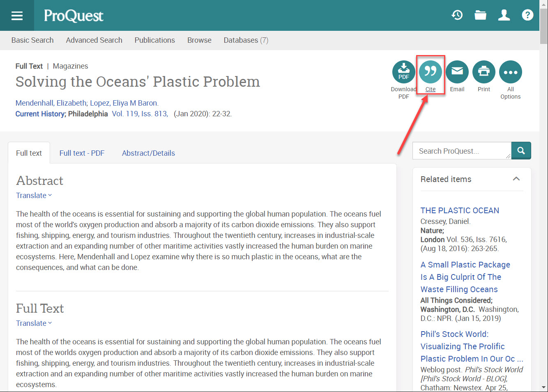Viewport: 548px width, 392px height.
Task: Open related item THE PLASTIC OCEAN
Action: pyautogui.click(x=460, y=210)
